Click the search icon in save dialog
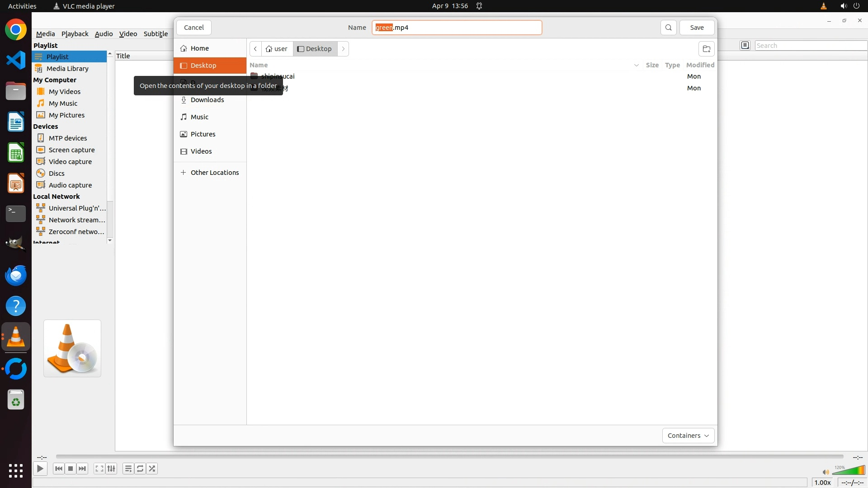 point(668,28)
